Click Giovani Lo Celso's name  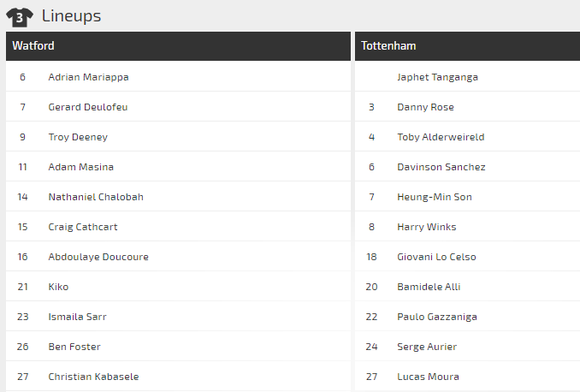[x=437, y=257]
